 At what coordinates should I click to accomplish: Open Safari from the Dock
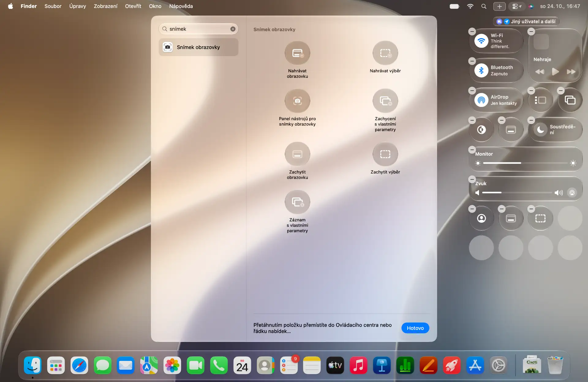point(79,365)
